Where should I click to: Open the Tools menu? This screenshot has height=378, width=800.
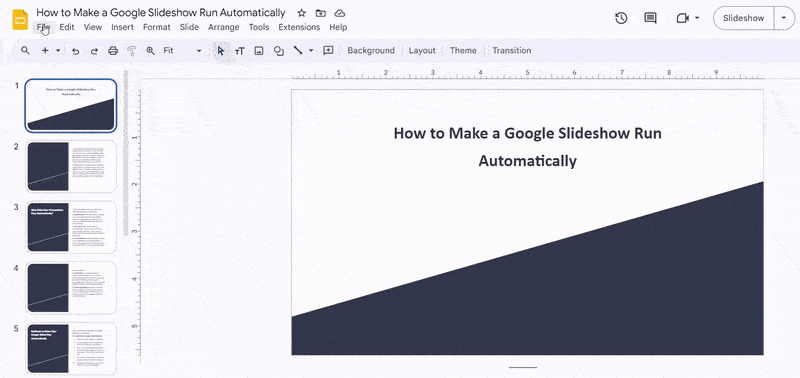tap(259, 27)
